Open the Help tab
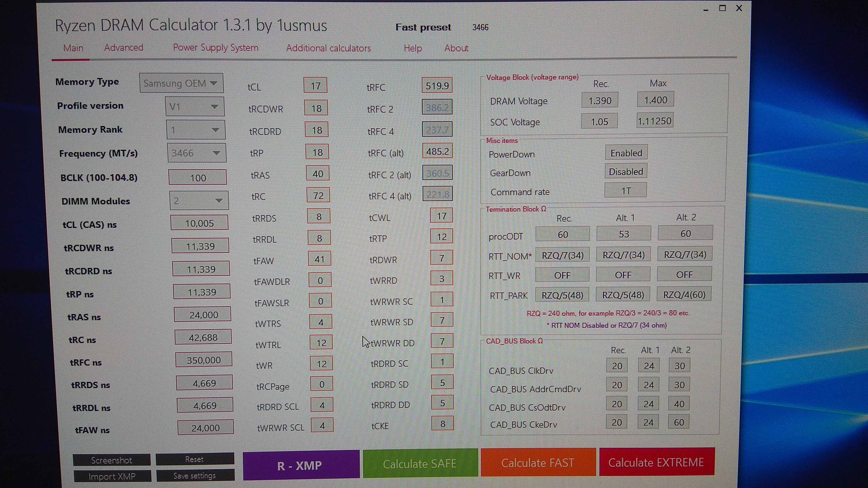Screen dimensions: 868x488 (x=413, y=48)
